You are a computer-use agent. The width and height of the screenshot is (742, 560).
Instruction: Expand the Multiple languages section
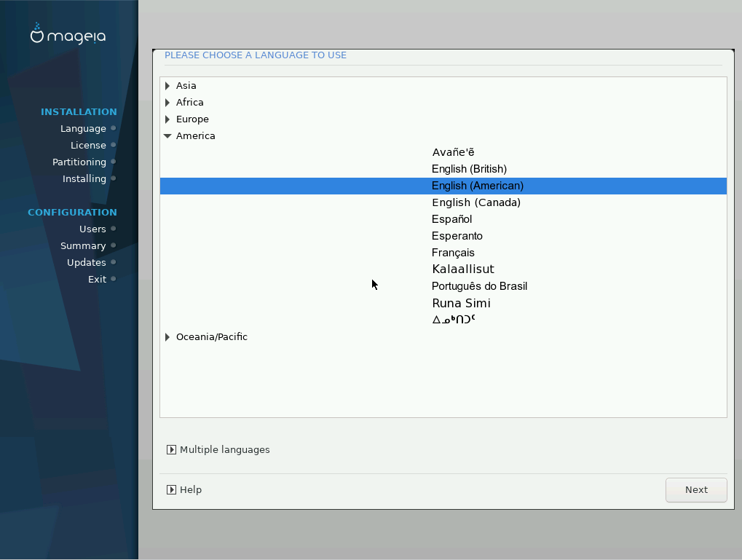pyautogui.click(x=171, y=450)
